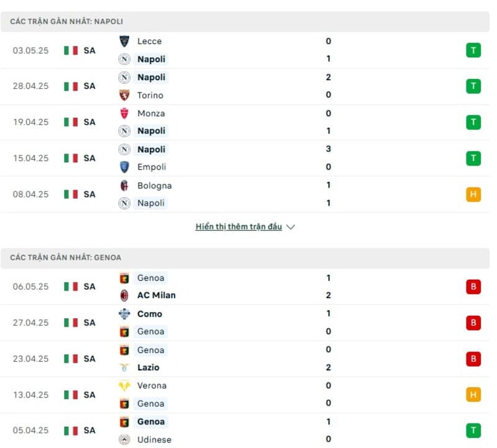Image resolution: width=497 pixels, height=448 pixels.
Task: Click the Torino bull crest icon
Action: (x=124, y=95)
